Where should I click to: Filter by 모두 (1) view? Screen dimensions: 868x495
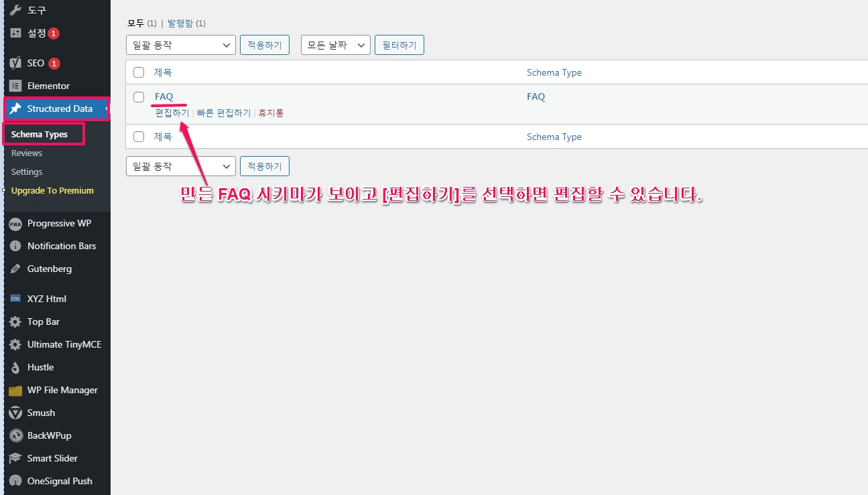click(x=141, y=23)
